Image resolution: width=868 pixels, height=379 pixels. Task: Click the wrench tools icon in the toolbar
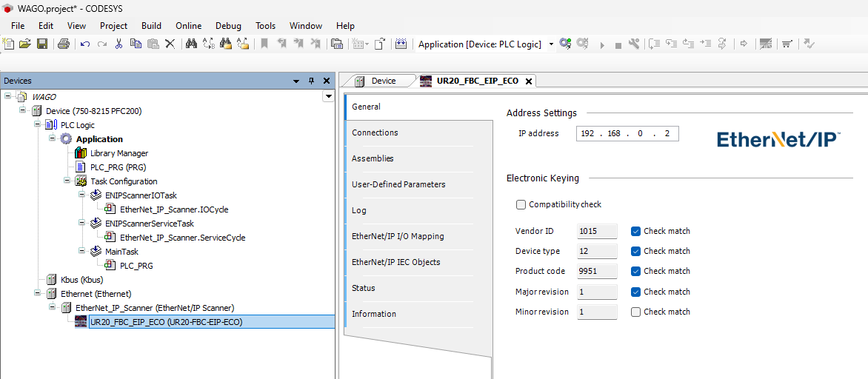pyautogui.click(x=635, y=44)
